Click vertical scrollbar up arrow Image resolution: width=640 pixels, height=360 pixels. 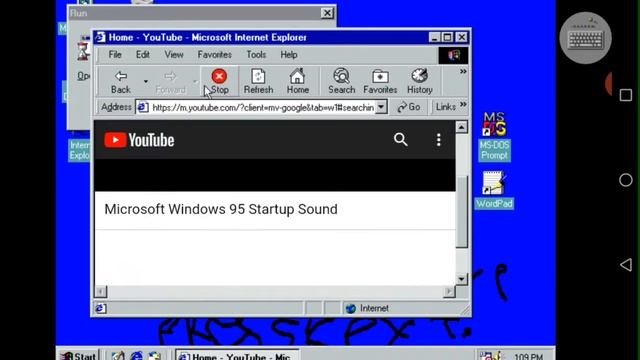click(462, 127)
